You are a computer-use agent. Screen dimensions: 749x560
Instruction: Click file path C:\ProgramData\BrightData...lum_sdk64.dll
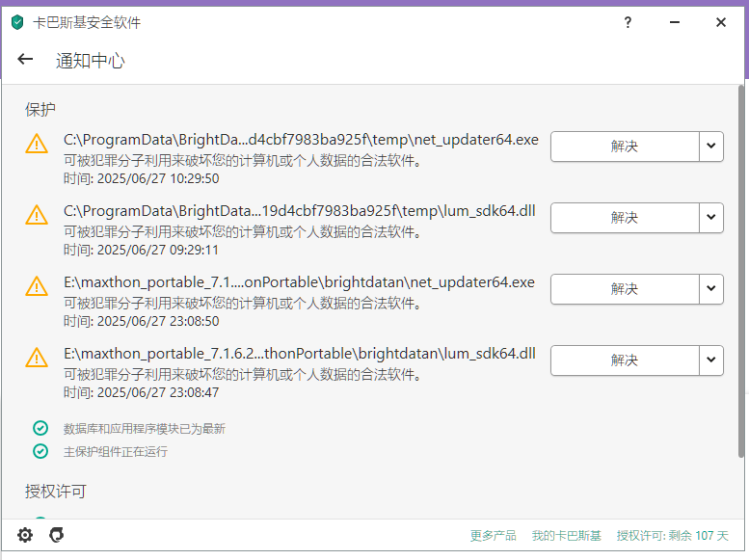300,211
